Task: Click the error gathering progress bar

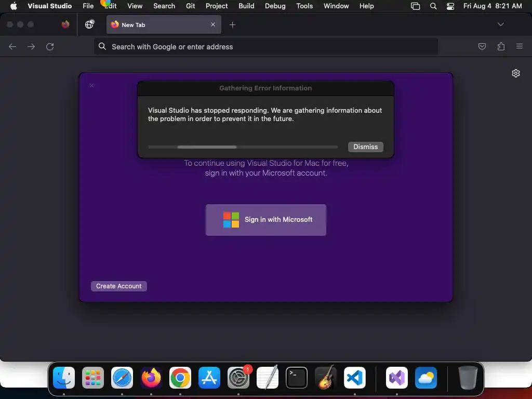Action: pyautogui.click(x=243, y=147)
